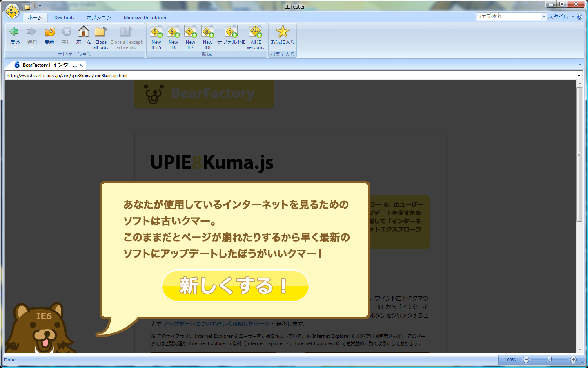This screenshot has height=368, width=588.
Task: Click the IETester application orb button
Action: click(x=13, y=11)
